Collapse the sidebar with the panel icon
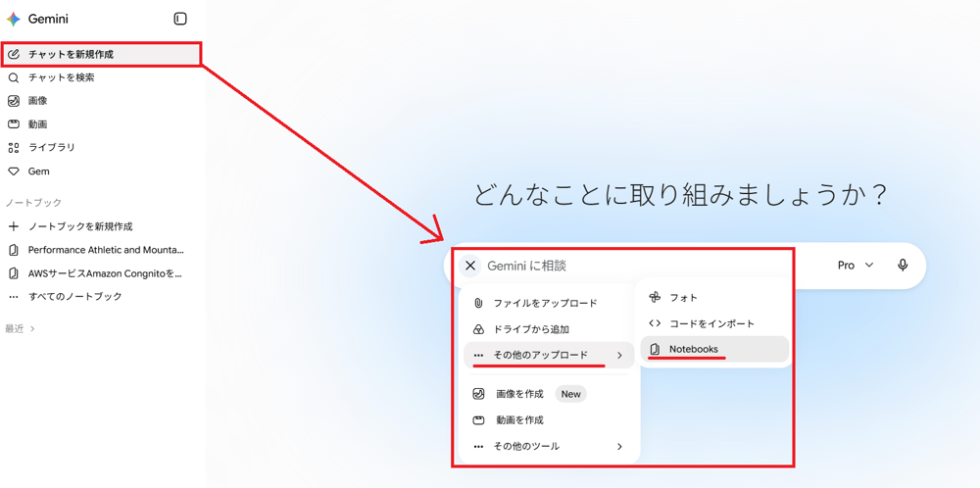 (180, 19)
